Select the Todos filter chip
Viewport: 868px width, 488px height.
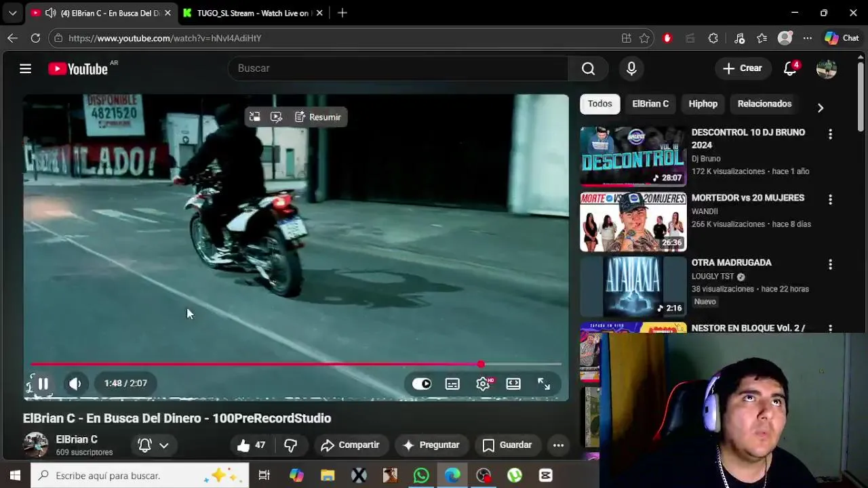click(599, 104)
